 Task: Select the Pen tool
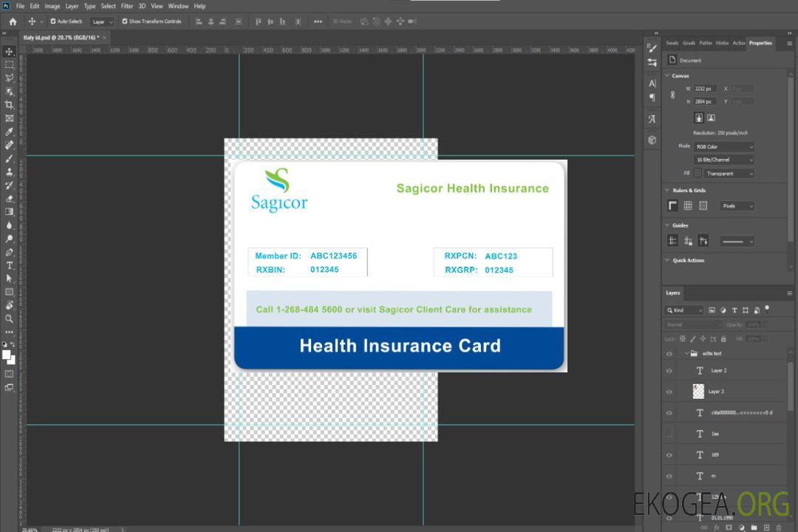9,252
